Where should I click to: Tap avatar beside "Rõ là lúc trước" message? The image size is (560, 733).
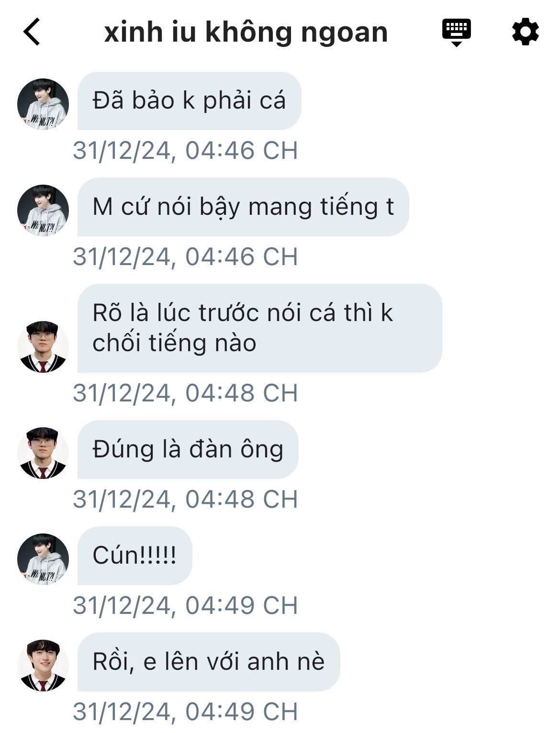pyautogui.click(x=43, y=347)
